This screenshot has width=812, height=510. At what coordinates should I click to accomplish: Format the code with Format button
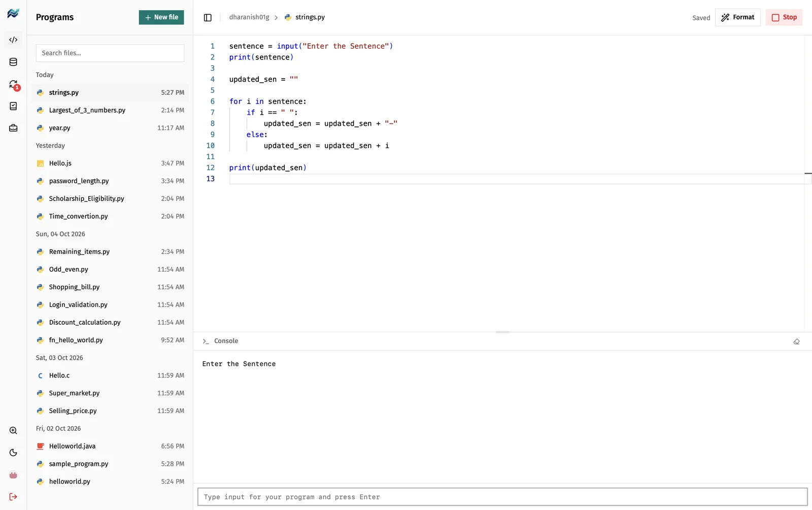tap(737, 17)
